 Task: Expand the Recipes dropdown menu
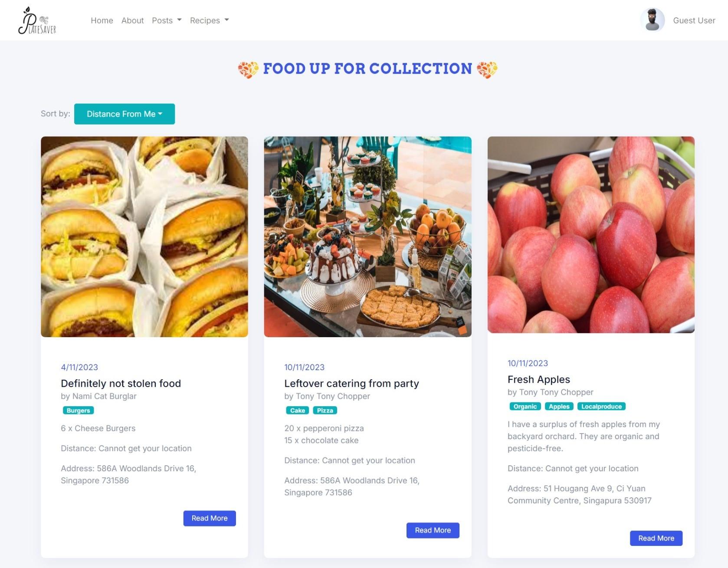coord(209,20)
